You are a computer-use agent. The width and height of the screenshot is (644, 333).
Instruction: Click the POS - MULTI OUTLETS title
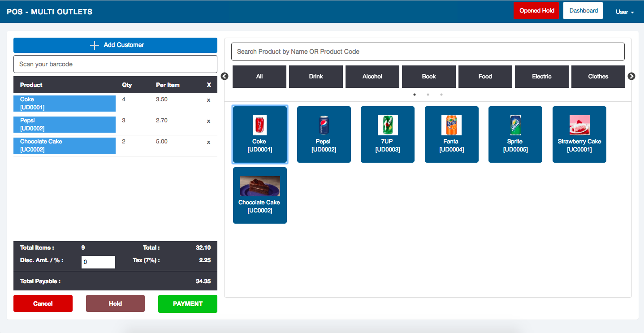(x=50, y=12)
